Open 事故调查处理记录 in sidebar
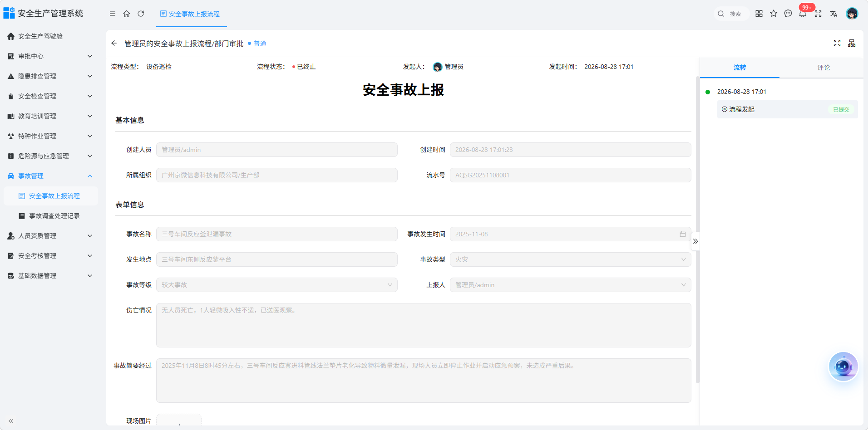The image size is (868, 430). [50, 216]
